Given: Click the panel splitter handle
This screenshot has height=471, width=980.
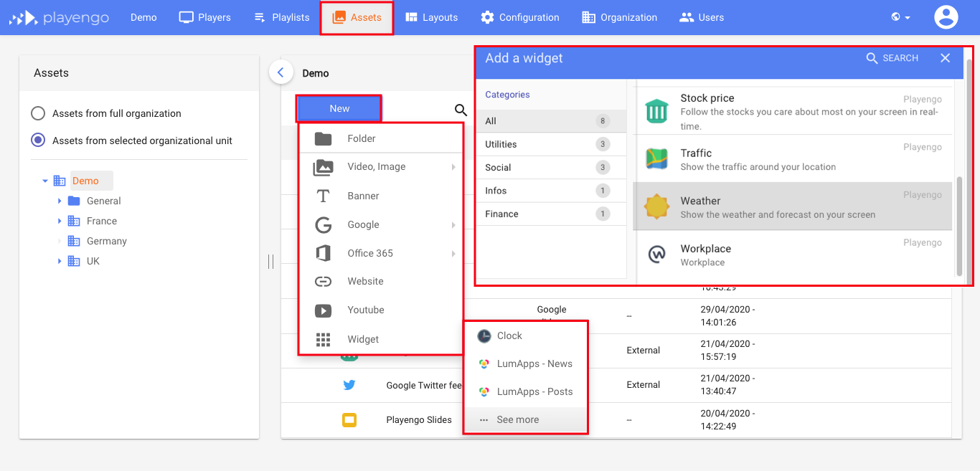Looking at the screenshot, I should [x=270, y=262].
